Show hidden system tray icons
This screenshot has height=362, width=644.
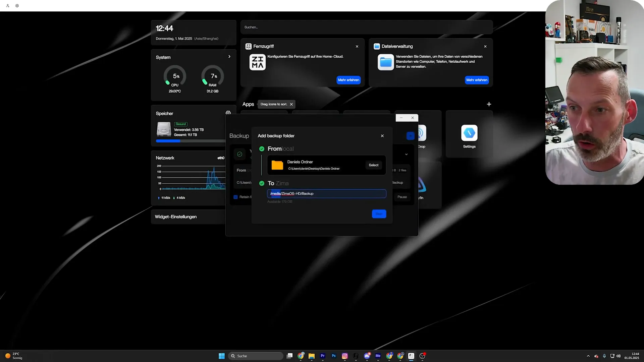pyautogui.click(x=588, y=356)
